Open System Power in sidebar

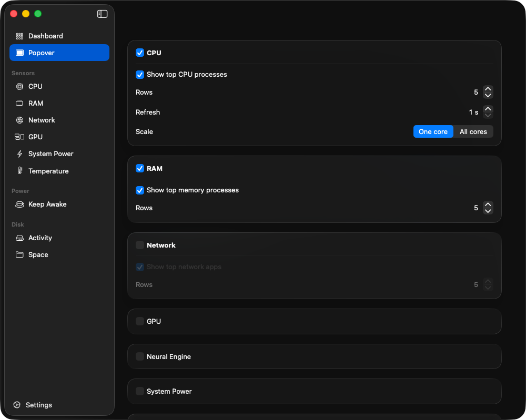tap(59, 154)
